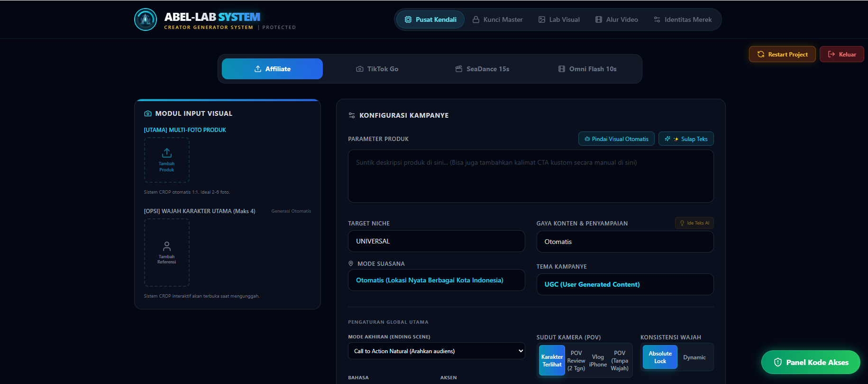Select the POV Review (2 Tgn) option
868x384 pixels.
coord(576,360)
